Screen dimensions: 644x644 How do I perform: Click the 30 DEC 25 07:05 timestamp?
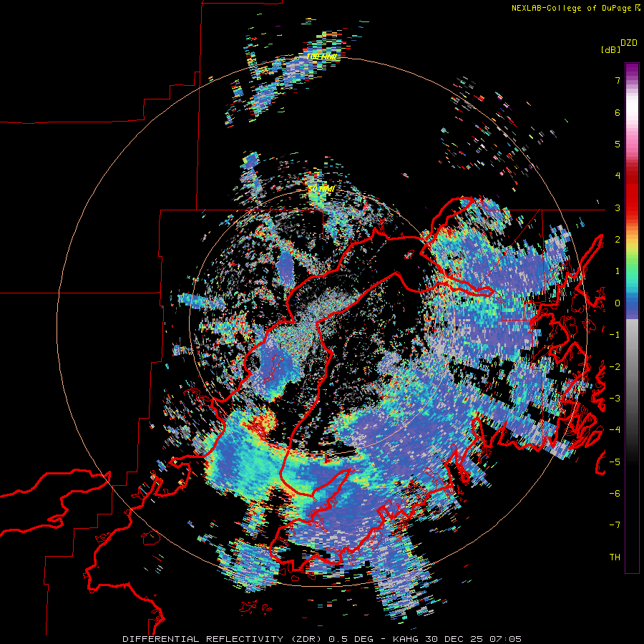coord(474,639)
